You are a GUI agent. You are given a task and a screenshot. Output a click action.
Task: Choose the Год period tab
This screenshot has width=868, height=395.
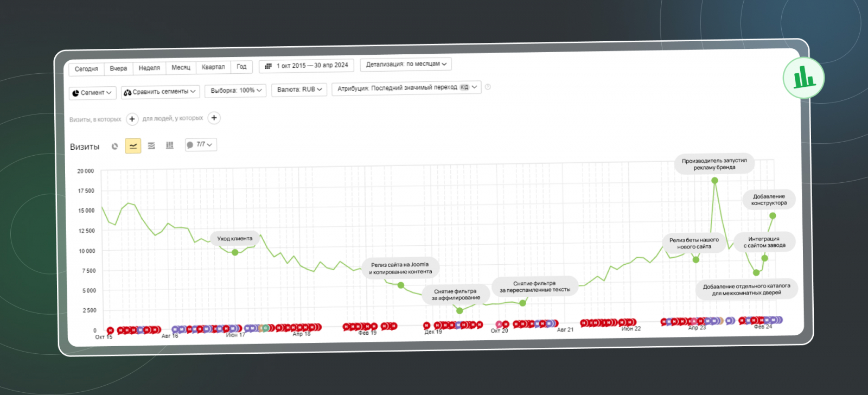pyautogui.click(x=241, y=67)
